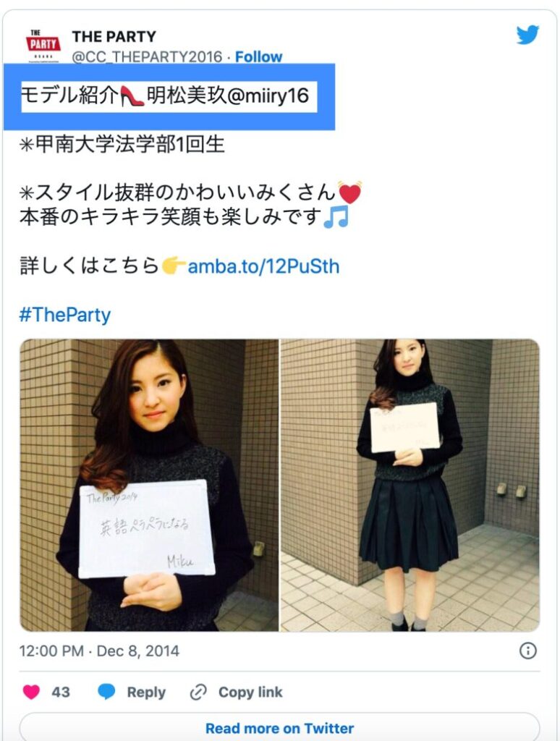Image resolution: width=560 pixels, height=741 pixels.
Task: Open the #TheParty hashtag
Action: click(x=64, y=315)
